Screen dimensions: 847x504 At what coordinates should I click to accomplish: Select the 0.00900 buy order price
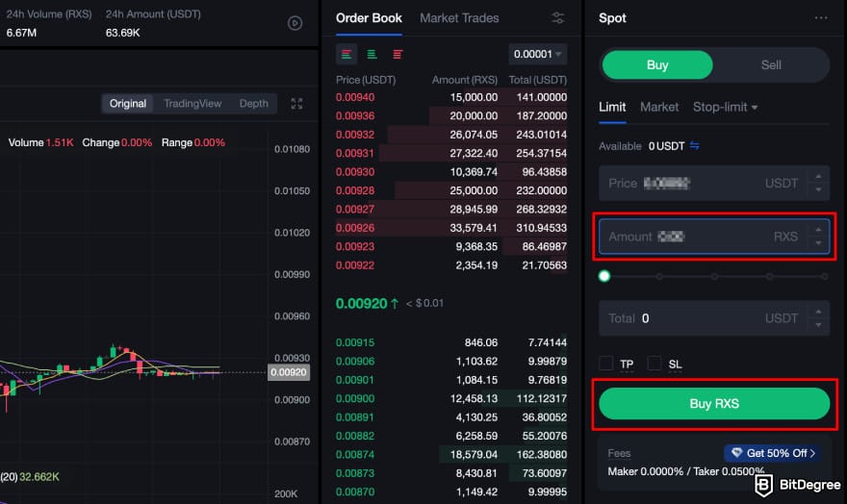[x=355, y=398]
